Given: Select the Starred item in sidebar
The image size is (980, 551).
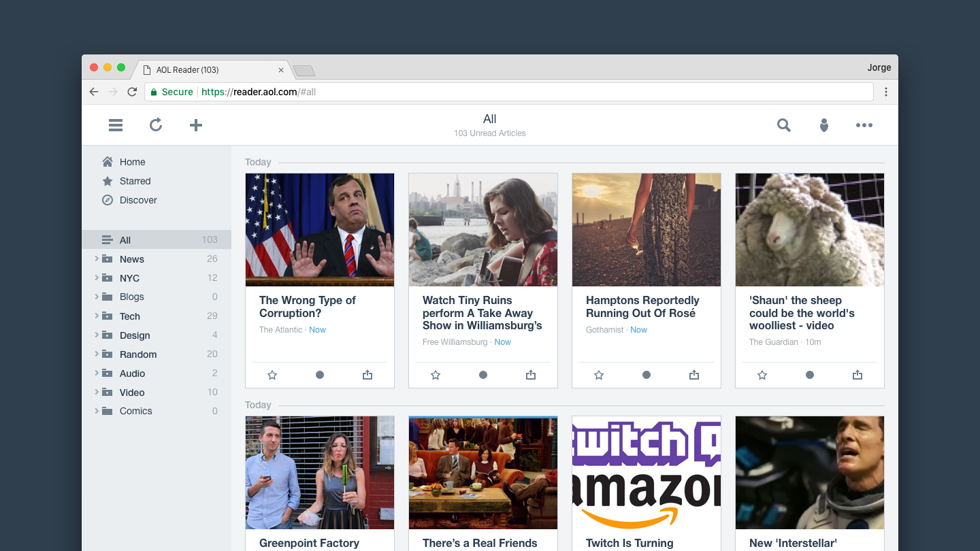Looking at the screenshot, I should [135, 181].
